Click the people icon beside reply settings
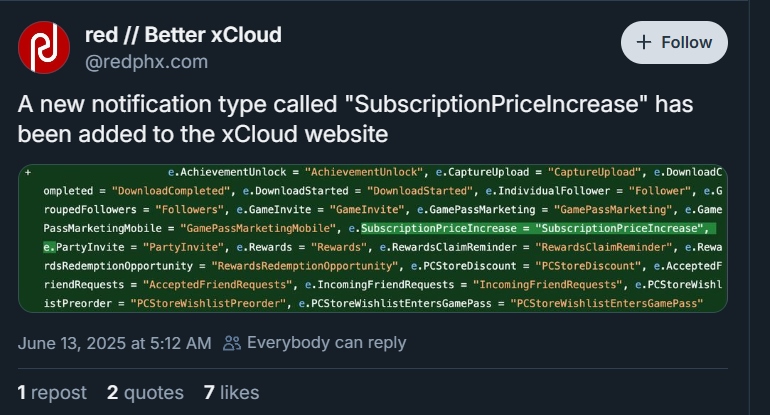Image resolution: width=770 pixels, height=415 pixels. [x=232, y=343]
